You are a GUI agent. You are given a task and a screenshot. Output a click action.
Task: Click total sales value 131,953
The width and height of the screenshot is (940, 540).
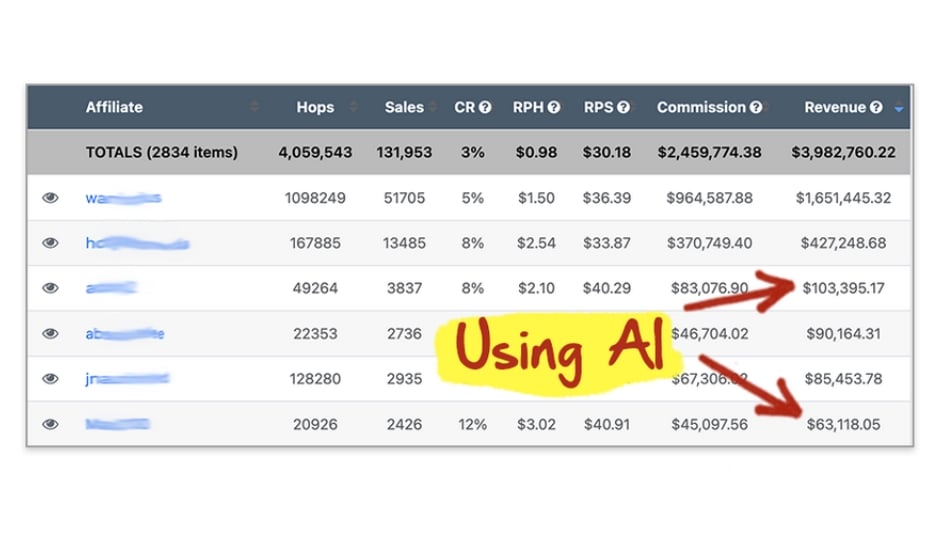404,152
